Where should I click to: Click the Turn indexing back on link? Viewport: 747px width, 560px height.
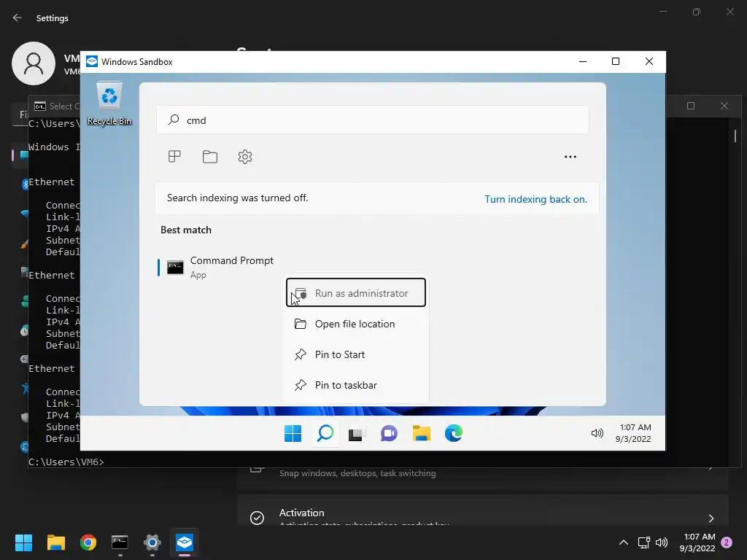click(535, 199)
